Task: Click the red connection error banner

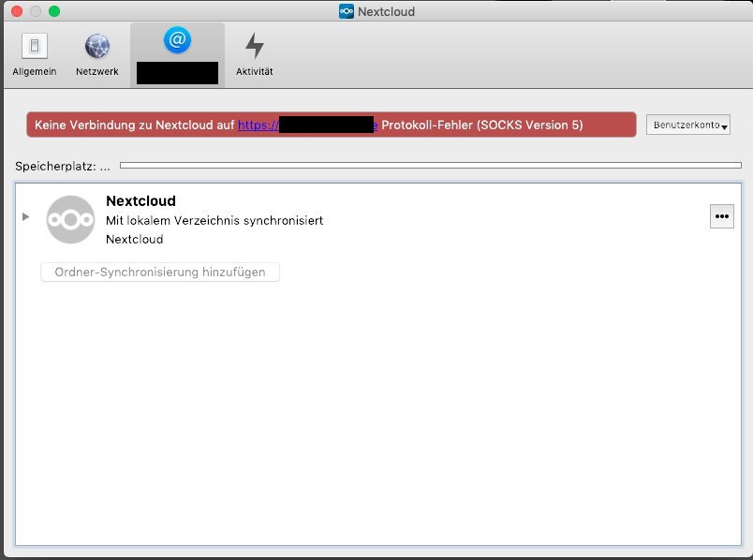Action: click(328, 124)
